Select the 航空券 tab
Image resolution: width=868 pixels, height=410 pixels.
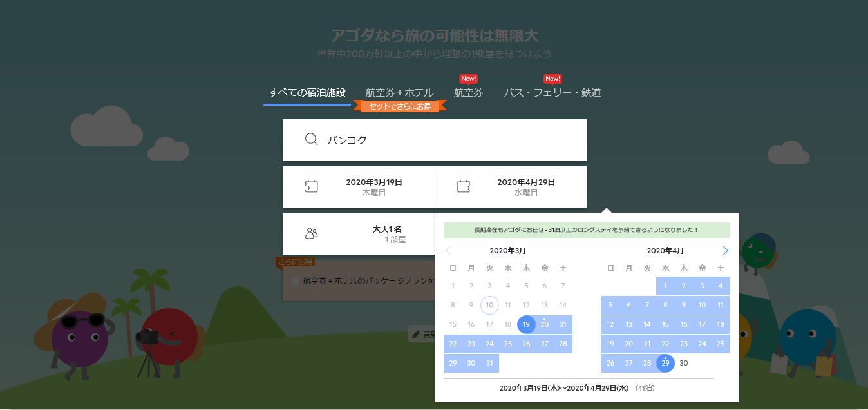click(x=467, y=92)
